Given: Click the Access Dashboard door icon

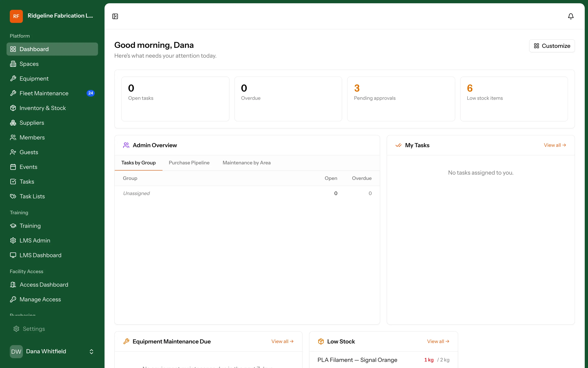Looking at the screenshot, I should click(x=13, y=285).
